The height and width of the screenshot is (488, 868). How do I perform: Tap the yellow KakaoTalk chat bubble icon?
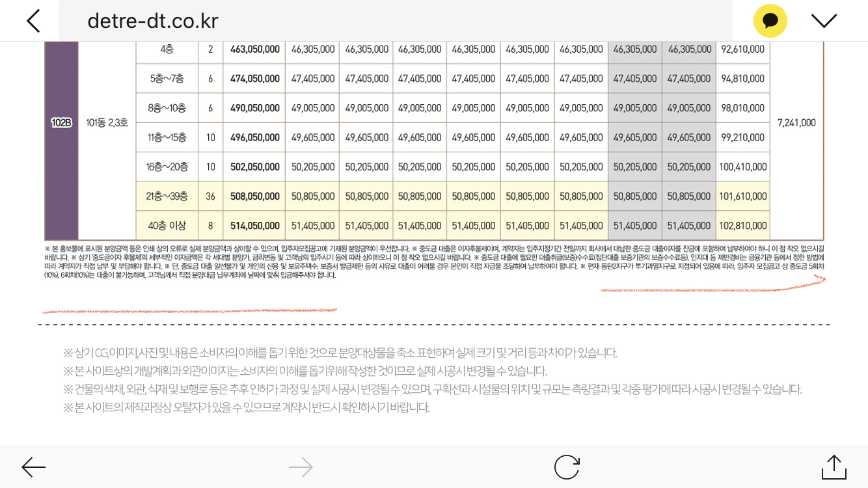[x=770, y=21]
